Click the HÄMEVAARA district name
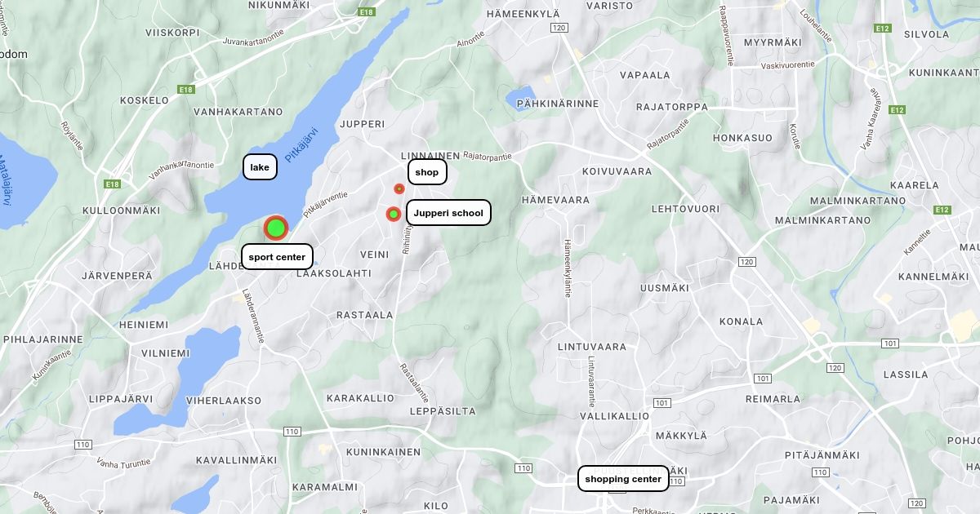The image size is (980, 514). click(556, 200)
